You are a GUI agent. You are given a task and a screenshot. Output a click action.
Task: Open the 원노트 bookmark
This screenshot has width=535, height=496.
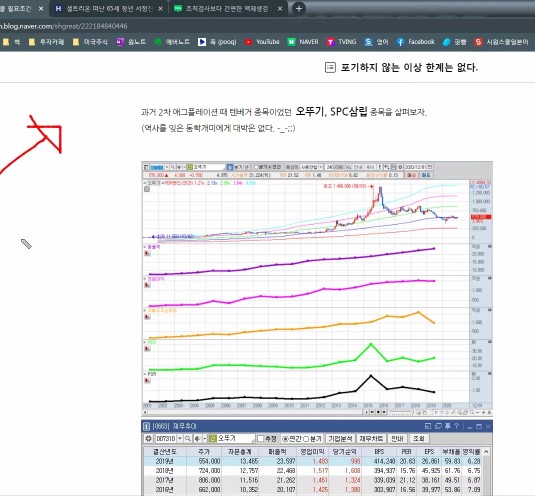(131, 42)
